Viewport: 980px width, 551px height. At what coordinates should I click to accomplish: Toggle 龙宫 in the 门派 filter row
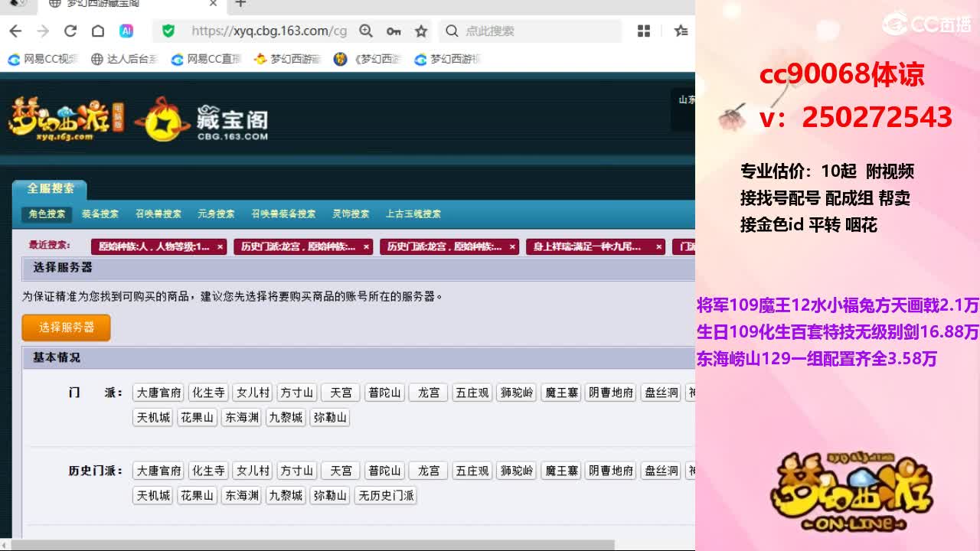(429, 393)
